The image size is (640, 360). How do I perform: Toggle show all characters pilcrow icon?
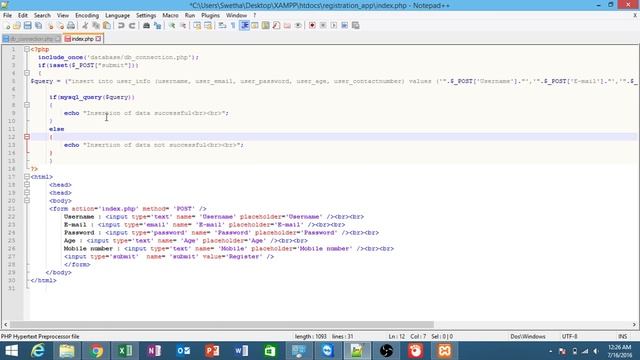[x=233, y=26]
